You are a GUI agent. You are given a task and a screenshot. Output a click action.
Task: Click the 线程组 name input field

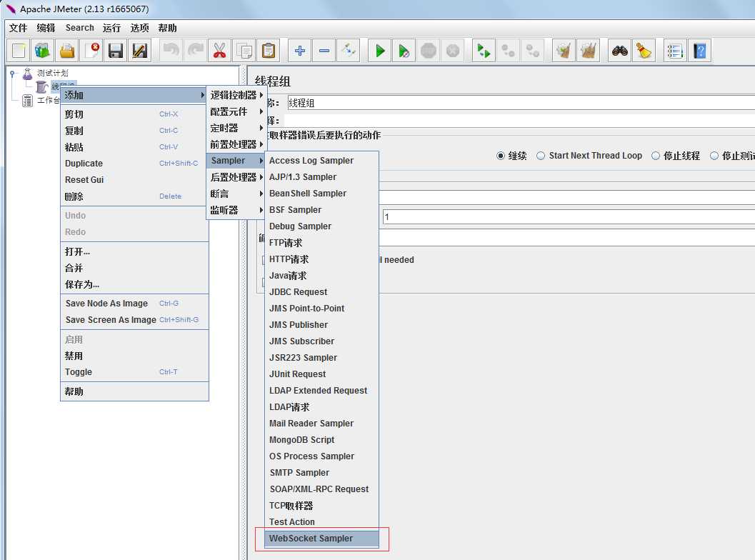pyautogui.click(x=521, y=103)
